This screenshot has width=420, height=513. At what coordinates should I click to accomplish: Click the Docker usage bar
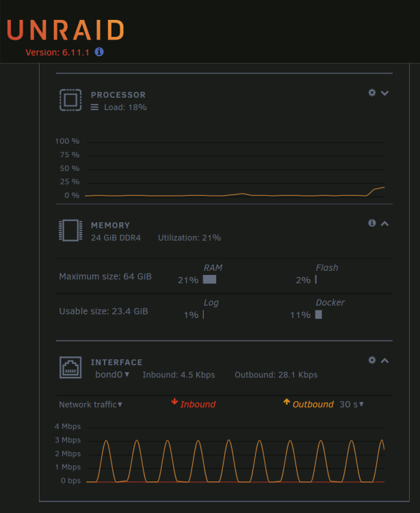coord(319,315)
